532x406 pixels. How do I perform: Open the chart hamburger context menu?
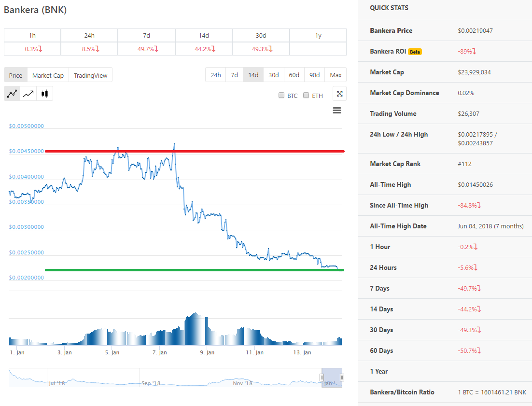(x=337, y=110)
